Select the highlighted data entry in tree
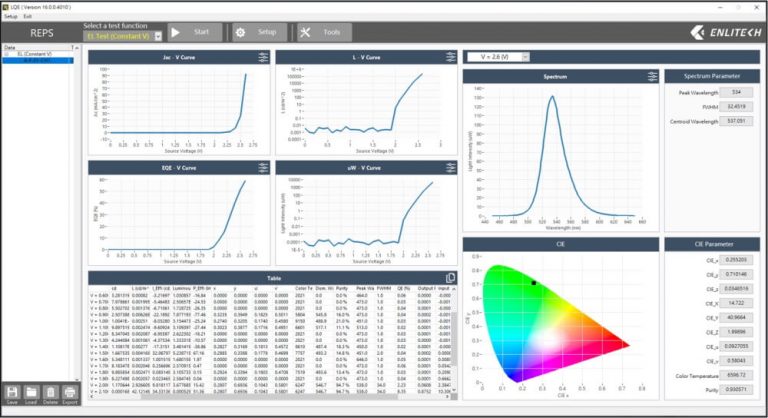 point(38,60)
